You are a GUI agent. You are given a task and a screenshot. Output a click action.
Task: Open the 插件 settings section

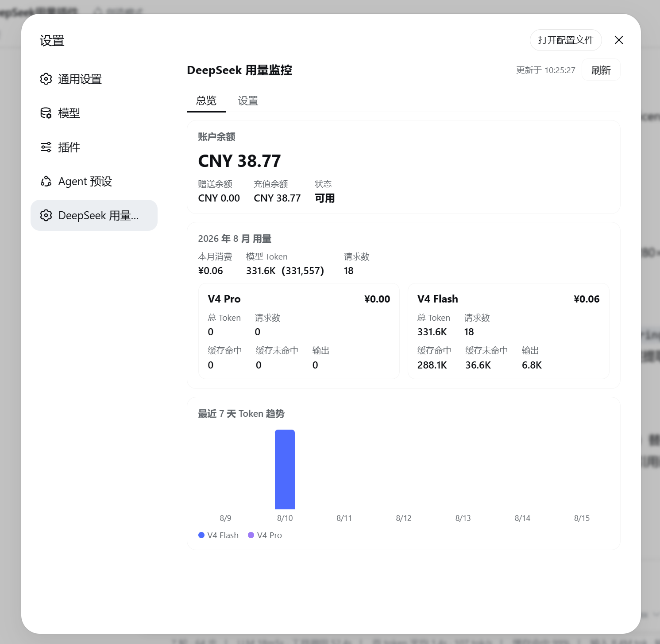[x=94, y=147]
